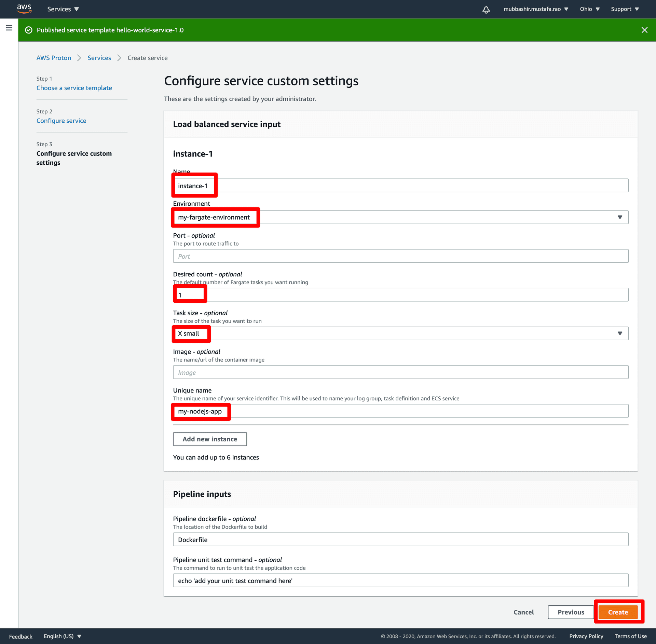Dismiss the published service template banner
This screenshot has width=656, height=644.
click(645, 30)
